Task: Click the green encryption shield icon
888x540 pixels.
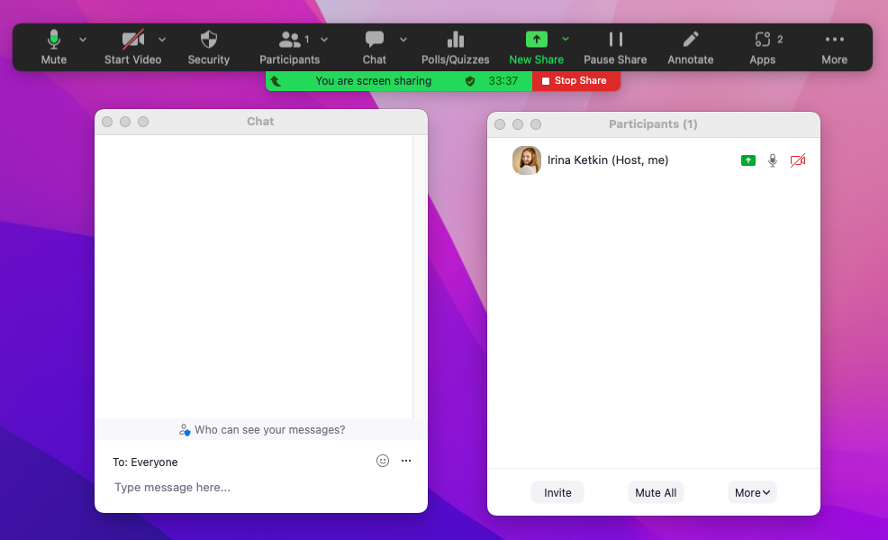Action: click(470, 81)
